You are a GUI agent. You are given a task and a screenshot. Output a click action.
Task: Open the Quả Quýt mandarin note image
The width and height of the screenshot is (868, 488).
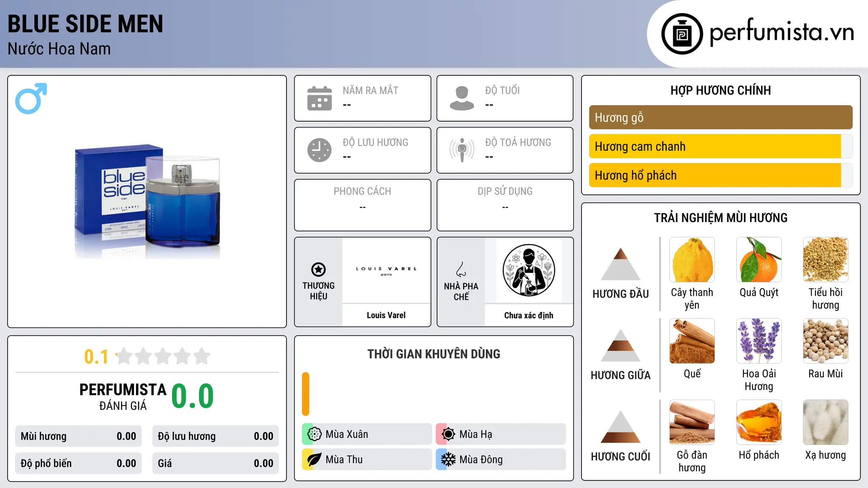pos(759,260)
